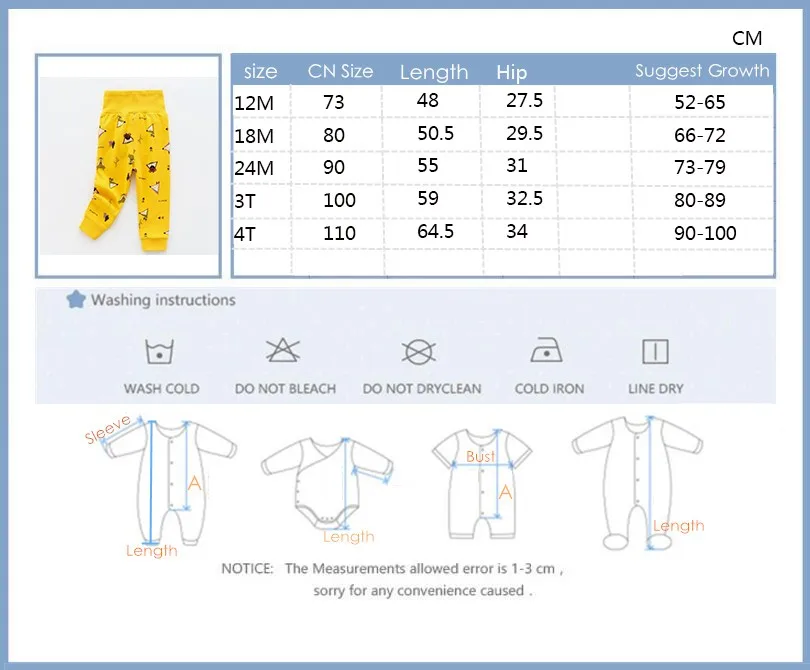Image resolution: width=810 pixels, height=670 pixels.
Task: Click hip value '34'
Action: click(x=517, y=231)
